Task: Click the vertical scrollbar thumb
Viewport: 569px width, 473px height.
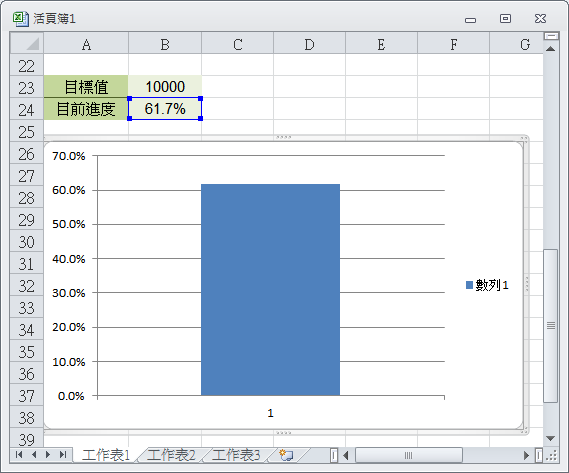Action: 550,326
